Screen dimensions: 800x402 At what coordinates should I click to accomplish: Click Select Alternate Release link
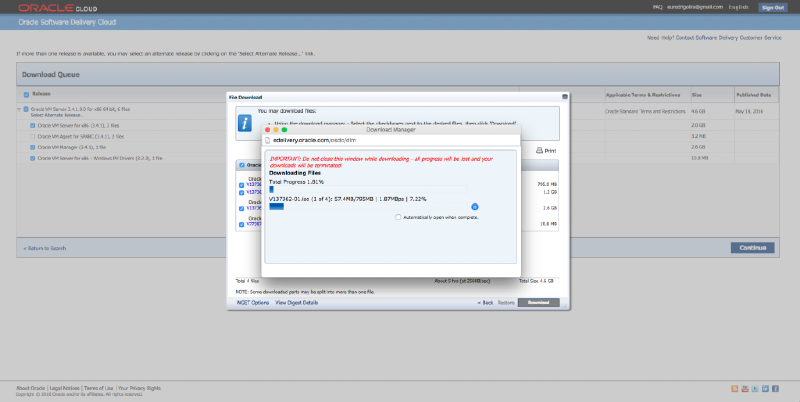(x=56, y=115)
